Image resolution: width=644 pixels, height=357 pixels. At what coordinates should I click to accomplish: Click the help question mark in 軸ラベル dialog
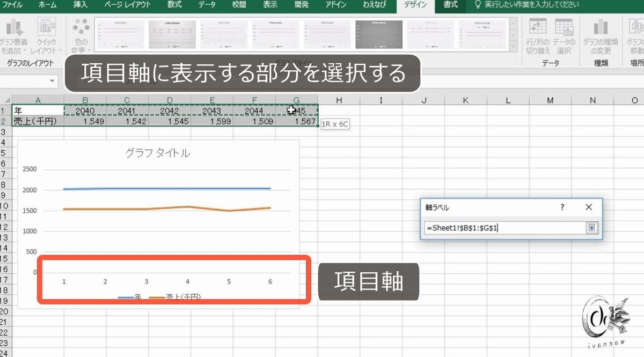(561, 207)
